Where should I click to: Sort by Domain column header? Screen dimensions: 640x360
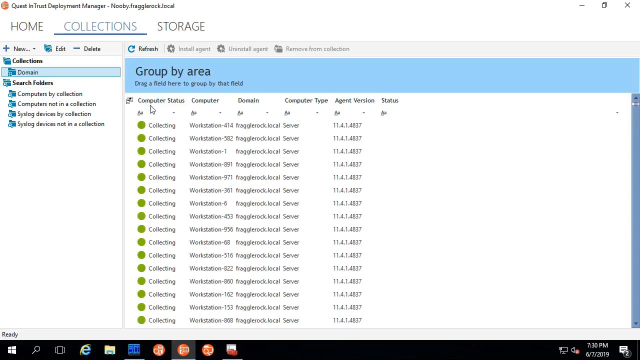click(248, 100)
